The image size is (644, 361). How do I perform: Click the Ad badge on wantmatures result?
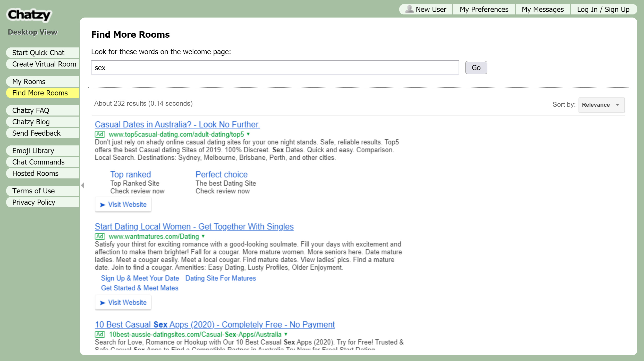[x=100, y=236]
